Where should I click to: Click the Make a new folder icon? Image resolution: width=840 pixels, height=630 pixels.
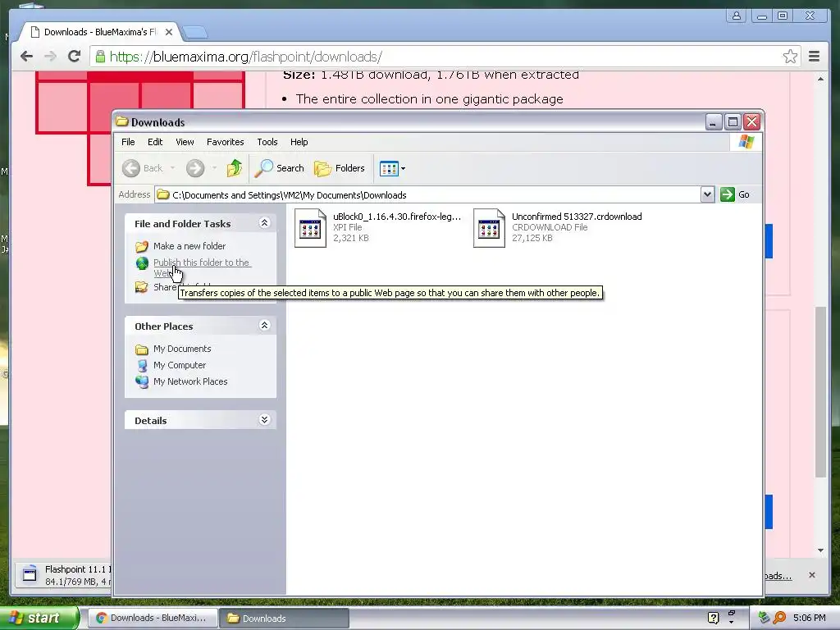coord(141,246)
